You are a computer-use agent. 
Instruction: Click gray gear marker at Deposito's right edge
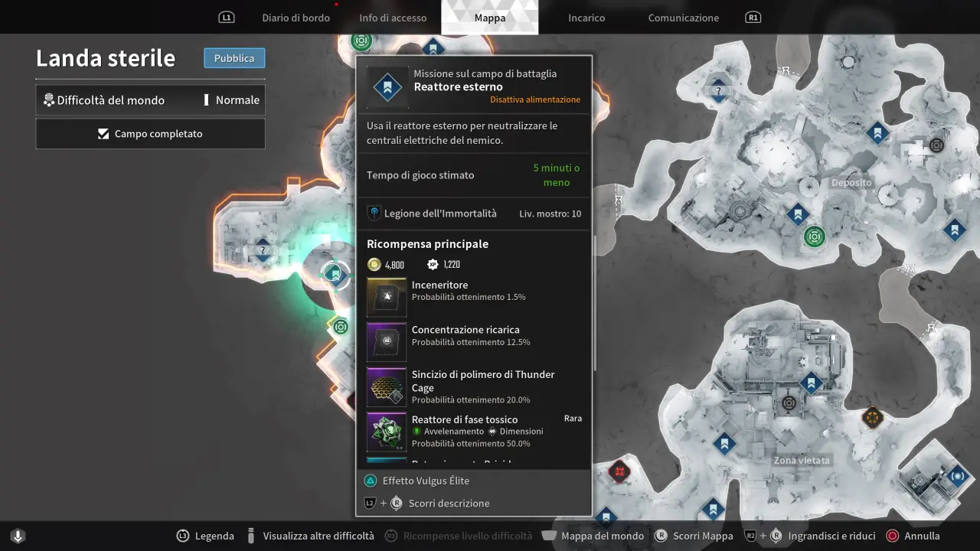click(936, 145)
